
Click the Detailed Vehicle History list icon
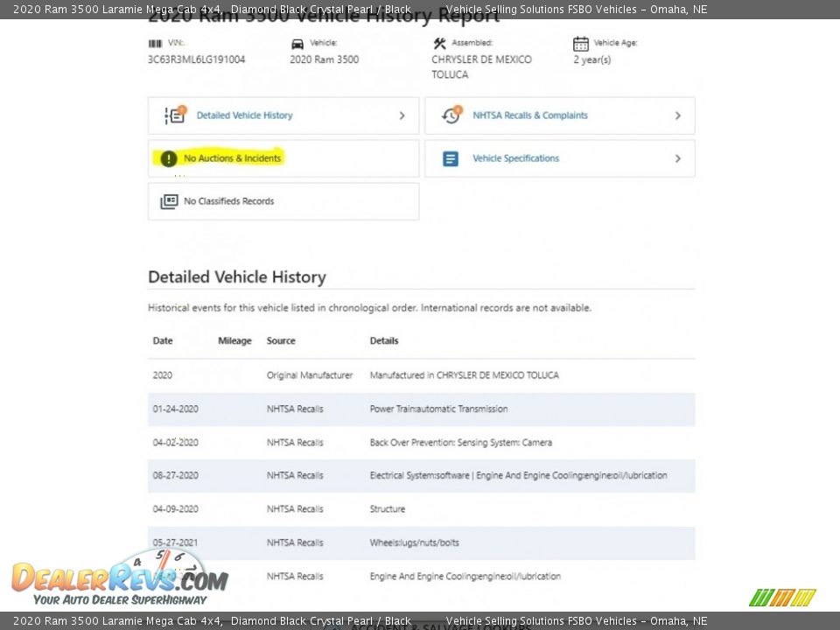click(175, 115)
